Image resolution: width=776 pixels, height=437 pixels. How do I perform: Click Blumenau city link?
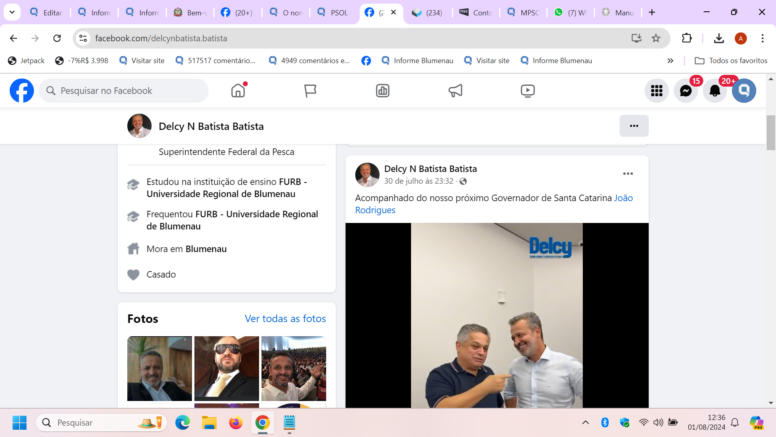coord(206,249)
